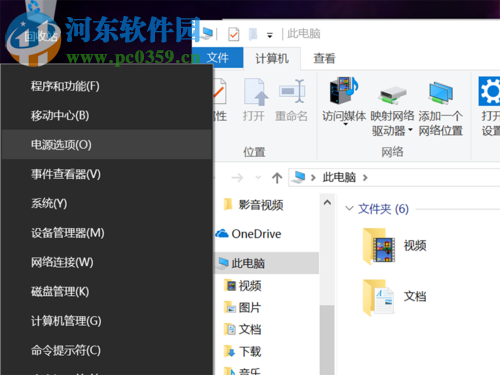This screenshot has width=500, height=375.
Task: Click the properties checkmark quick-access icon
Action: point(233,34)
